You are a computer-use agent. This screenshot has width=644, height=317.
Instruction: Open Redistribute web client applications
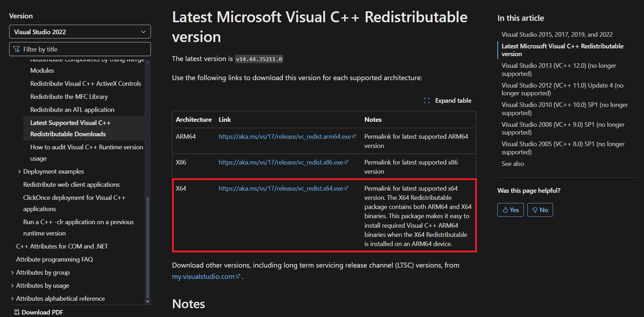[x=72, y=185]
